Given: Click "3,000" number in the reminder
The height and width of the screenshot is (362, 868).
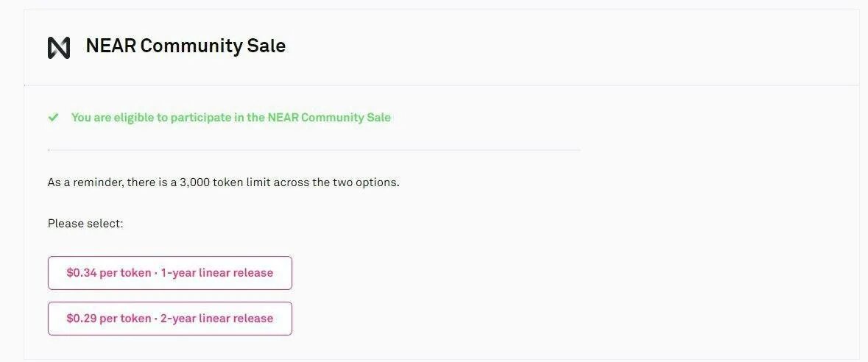Looking at the screenshot, I should 194,182.
